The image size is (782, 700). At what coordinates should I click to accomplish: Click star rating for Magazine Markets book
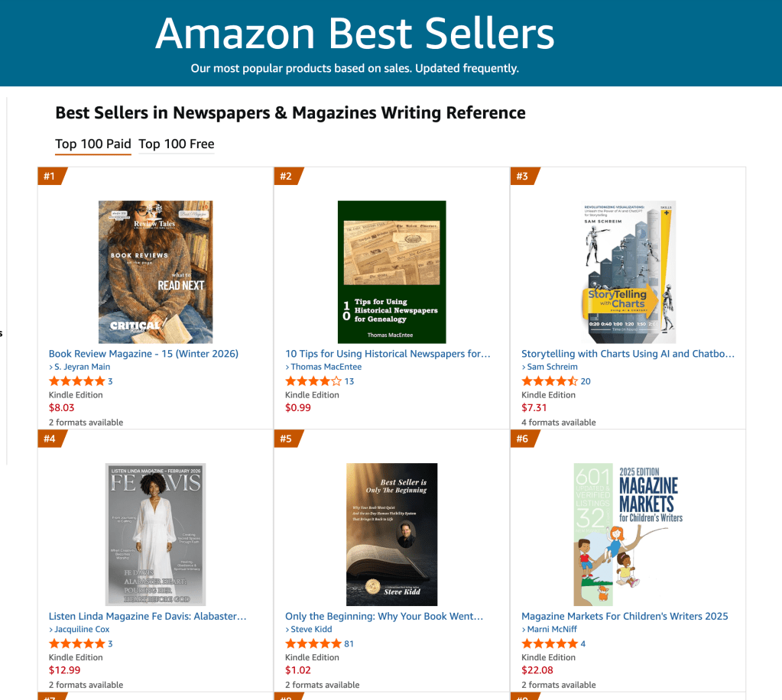pos(549,643)
